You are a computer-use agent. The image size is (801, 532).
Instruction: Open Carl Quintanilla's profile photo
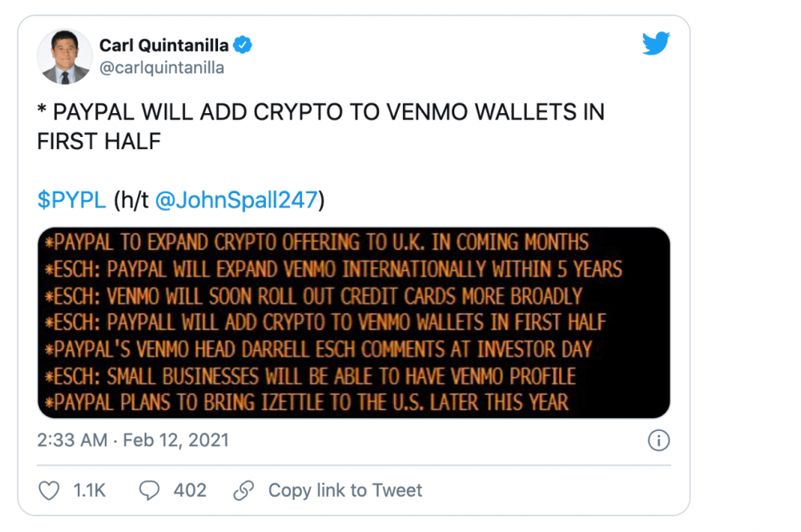point(65,57)
